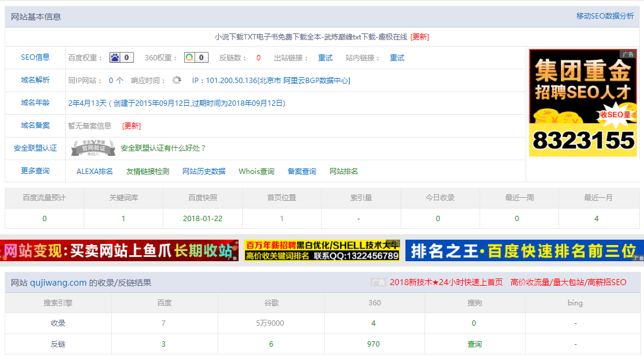The height and width of the screenshot is (358, 644).
Task: Open the 2018新技术 24小时快速上首页 ad link
Action: click(x=446, y=282)
